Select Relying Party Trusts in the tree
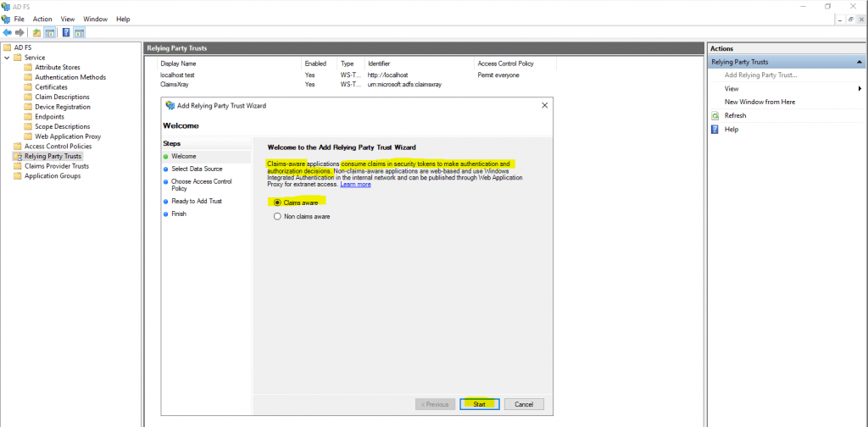Viewport: 868px width, 427px height. tap(53, 157)
